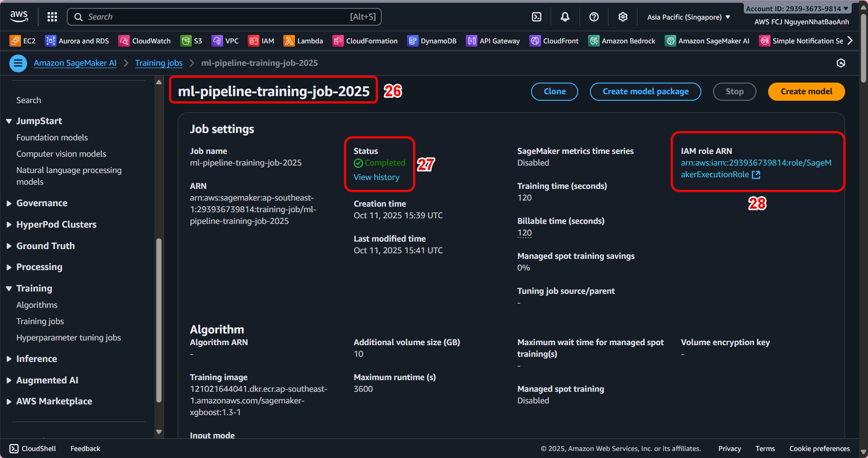Open the VPC shortcut
The width and height of the screenshot is (868, 458).
225,41
